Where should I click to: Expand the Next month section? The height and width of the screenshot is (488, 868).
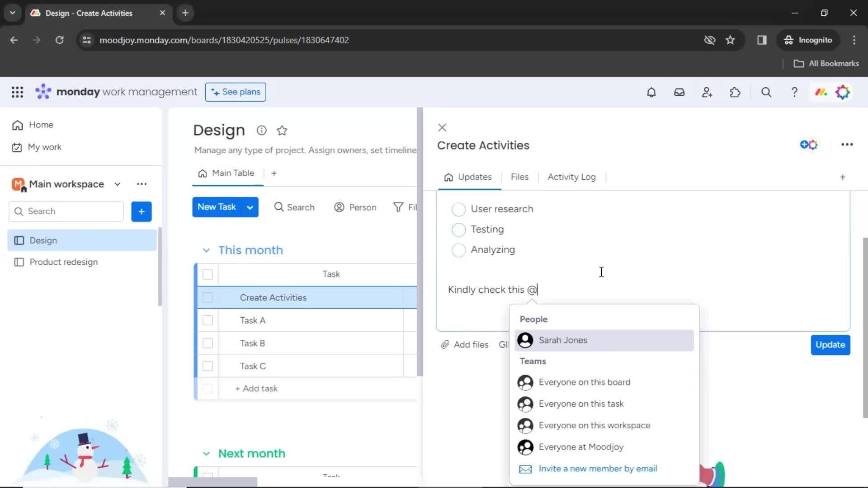pyautogui.click(x=207, y=453)
